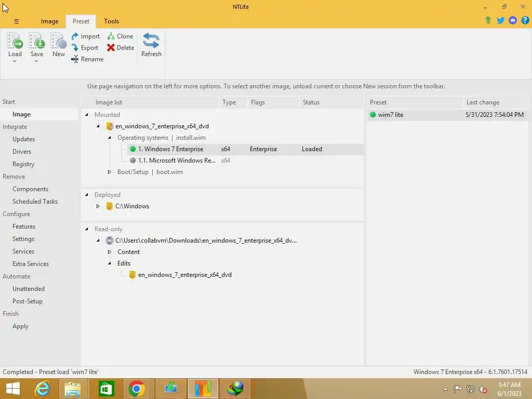
Task: Open the Extra Services page
Action: click(31, 264)
